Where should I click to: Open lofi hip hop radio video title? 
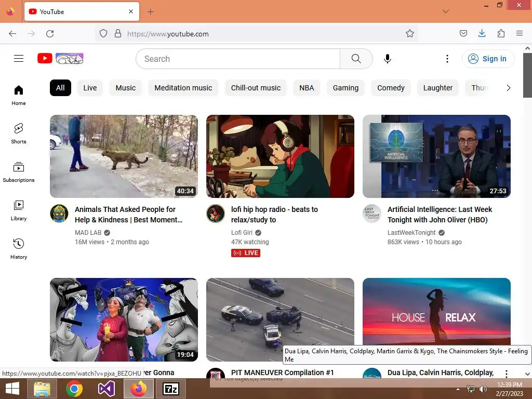[274, 215]
